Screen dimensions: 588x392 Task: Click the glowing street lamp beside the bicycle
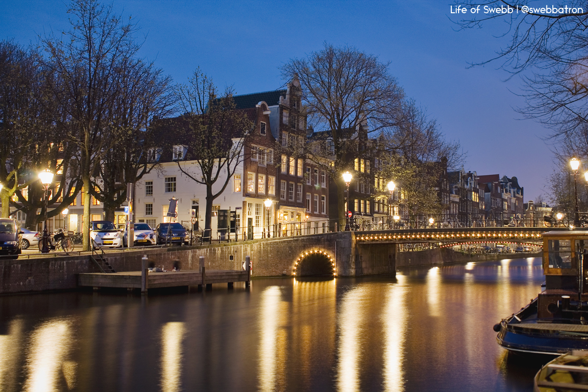(46, 177)
